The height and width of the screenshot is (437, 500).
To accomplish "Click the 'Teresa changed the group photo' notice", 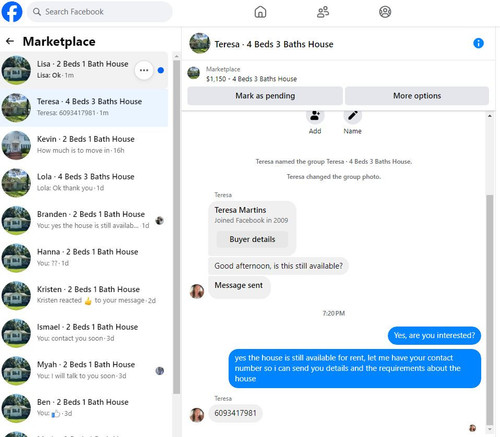I will 334,177.
